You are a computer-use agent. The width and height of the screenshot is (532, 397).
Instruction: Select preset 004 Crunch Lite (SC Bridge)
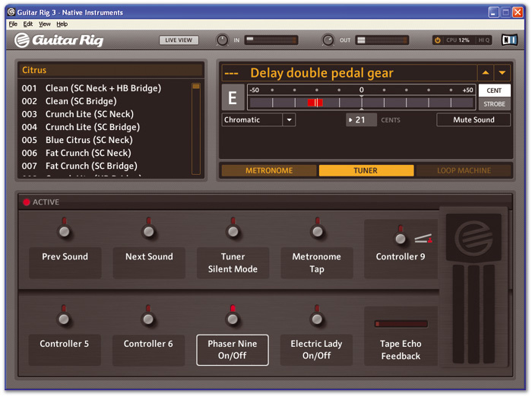[105, 127]
